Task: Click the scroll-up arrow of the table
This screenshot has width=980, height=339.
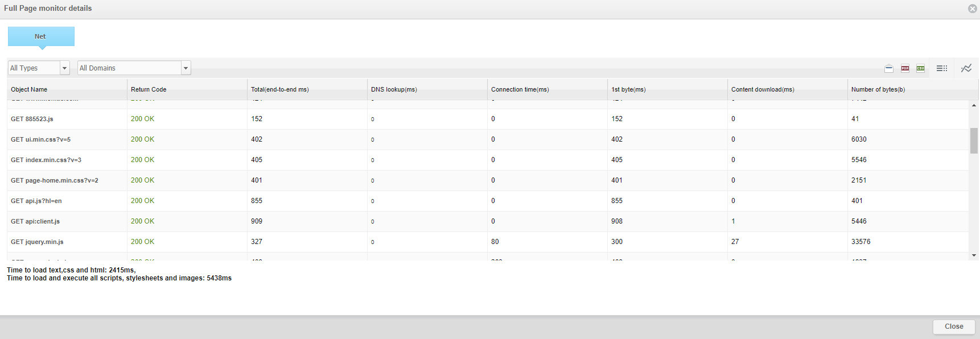Action: (974, 105)
